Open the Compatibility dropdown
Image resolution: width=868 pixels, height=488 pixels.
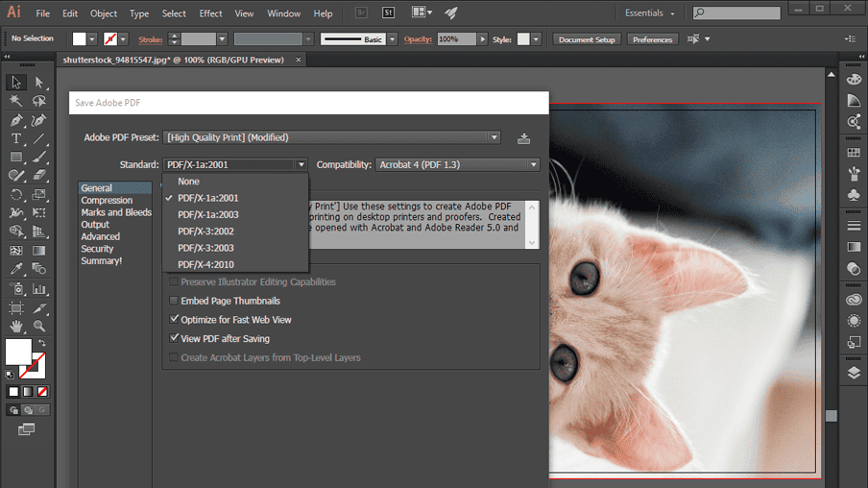coord(456,164)
